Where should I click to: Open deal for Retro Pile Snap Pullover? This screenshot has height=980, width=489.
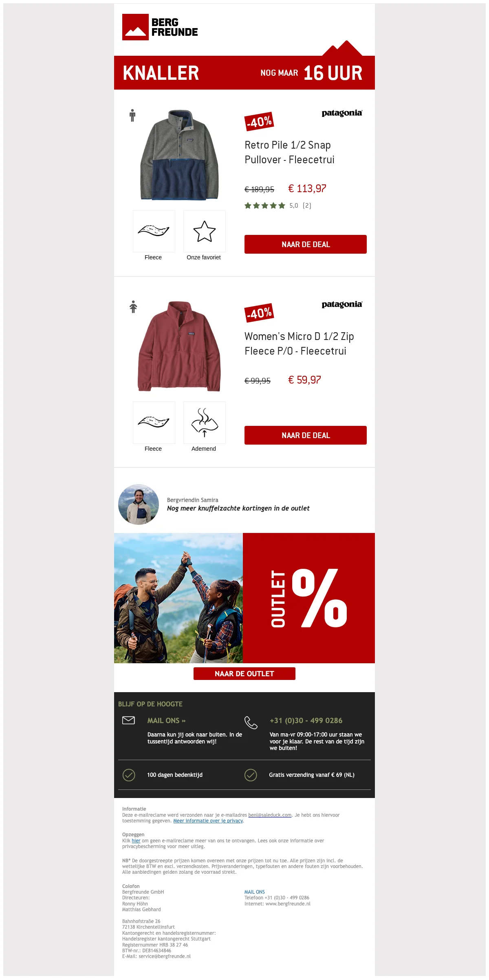click(x=306, y=244)
